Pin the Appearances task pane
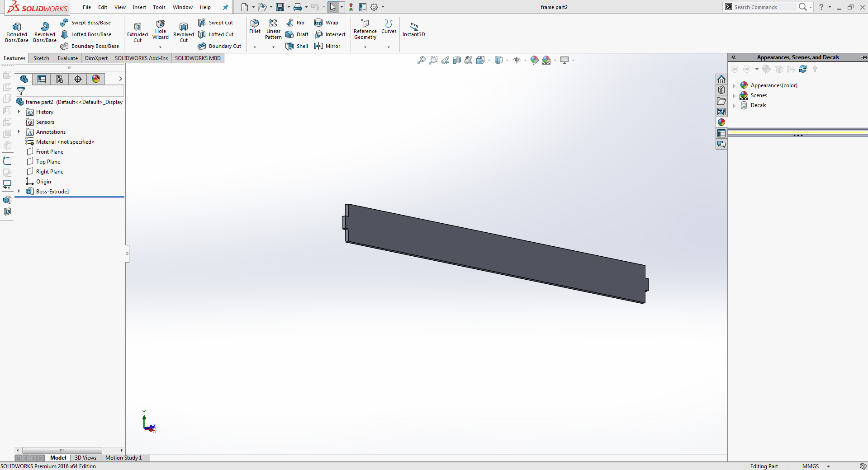The width and height of the screenshot is (868, 470). click(x=863, y=57)
